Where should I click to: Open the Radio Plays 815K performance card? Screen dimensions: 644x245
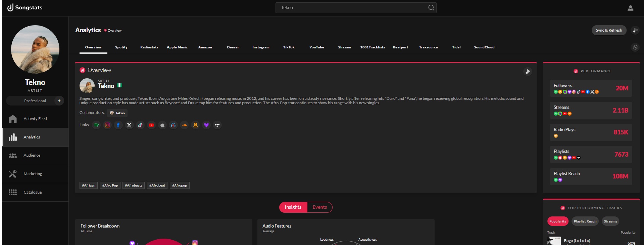(x=591, y=132)
